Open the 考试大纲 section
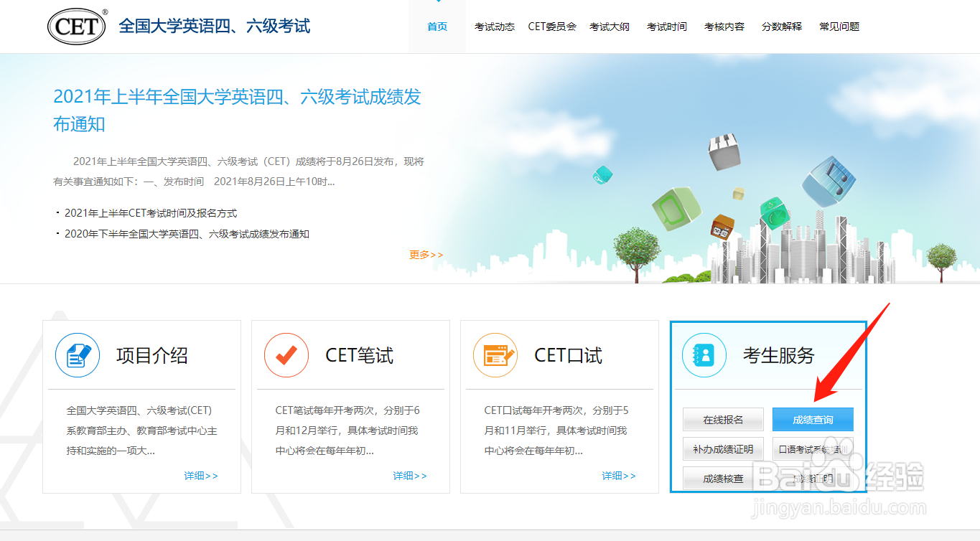The height and width of the screenshot is (541, 980). pos(610,26)
